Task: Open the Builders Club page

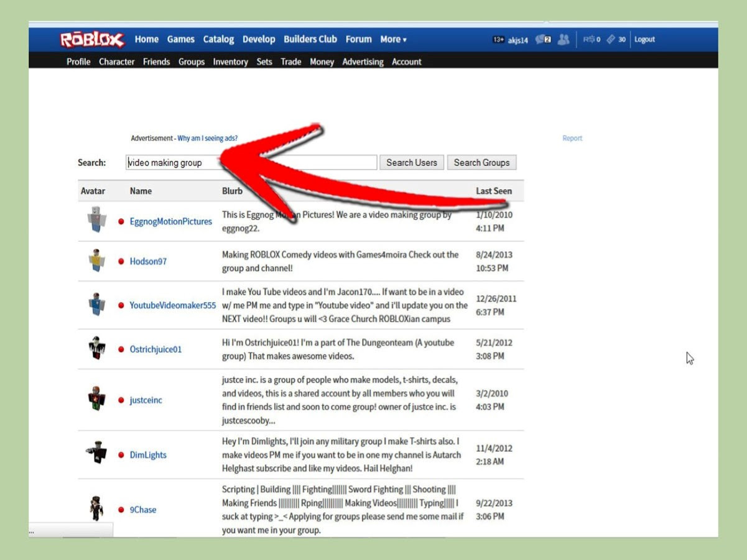Action: [310, 39]
